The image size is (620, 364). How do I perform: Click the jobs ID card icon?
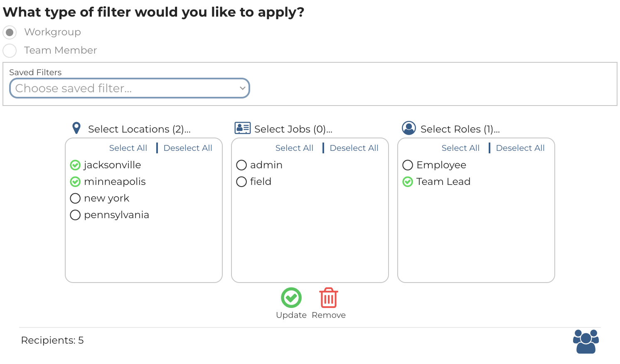(242, 128)
